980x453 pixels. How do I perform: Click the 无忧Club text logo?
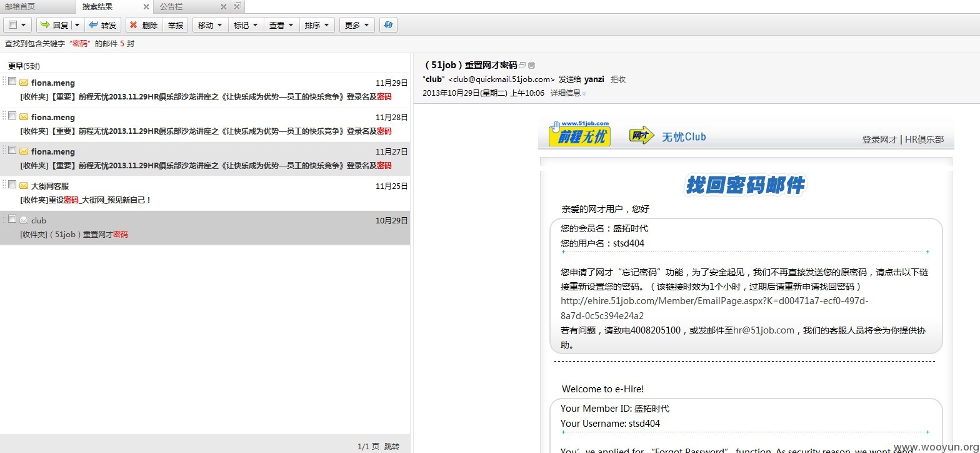coord(683,136)
